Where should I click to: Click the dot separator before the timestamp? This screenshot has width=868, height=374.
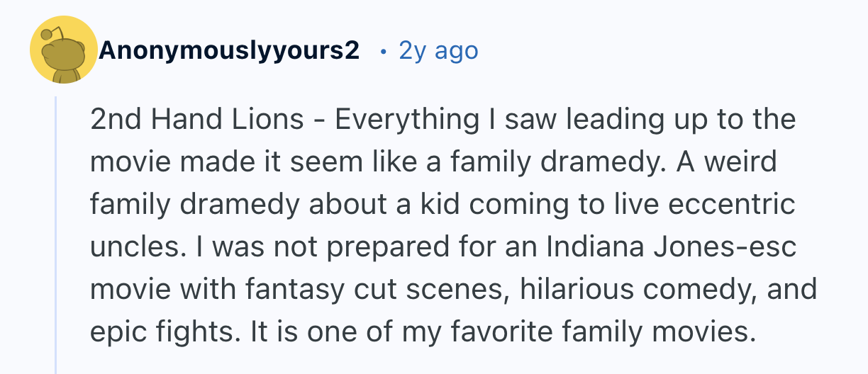click(384, 51)
